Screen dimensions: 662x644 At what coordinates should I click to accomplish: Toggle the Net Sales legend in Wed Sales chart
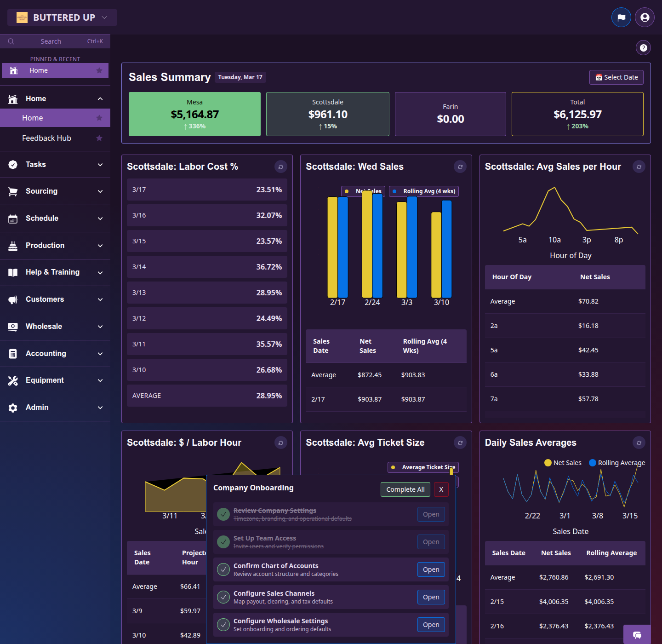[x=363, y=191]
